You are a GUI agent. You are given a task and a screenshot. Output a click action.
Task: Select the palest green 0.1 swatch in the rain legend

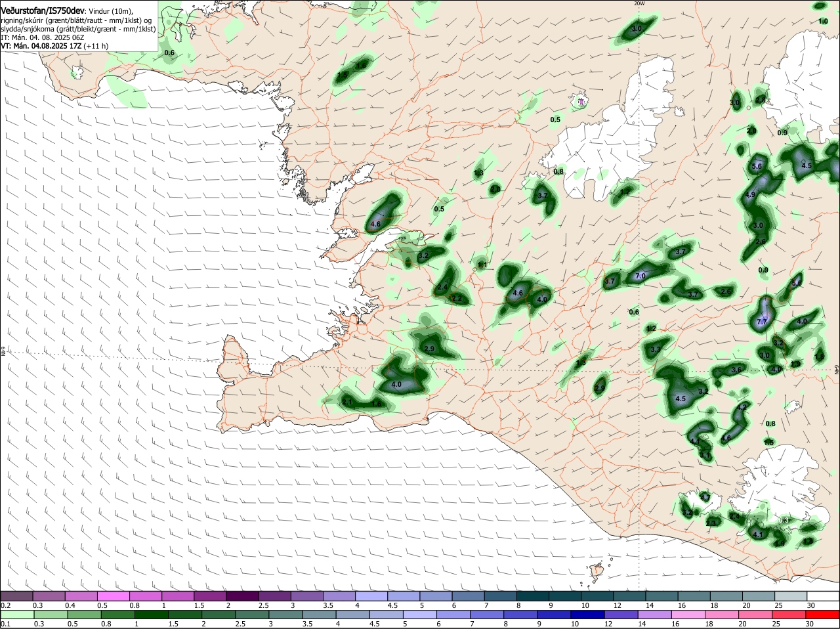[16, 614]
